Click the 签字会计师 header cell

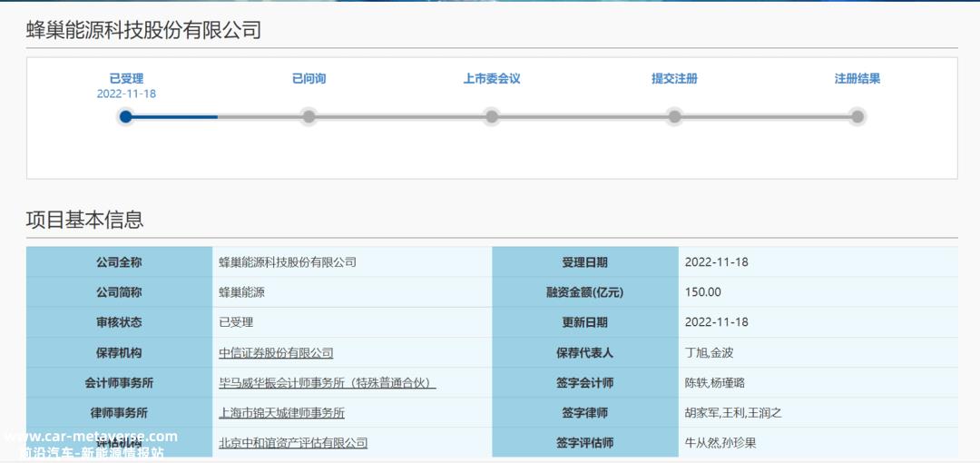(x=585, y=383)
